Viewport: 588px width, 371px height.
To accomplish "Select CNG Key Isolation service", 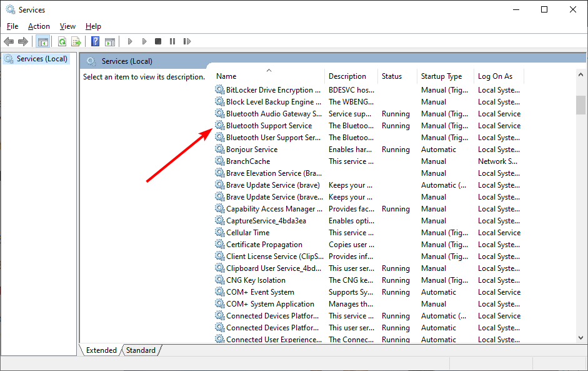I will 368,280.
